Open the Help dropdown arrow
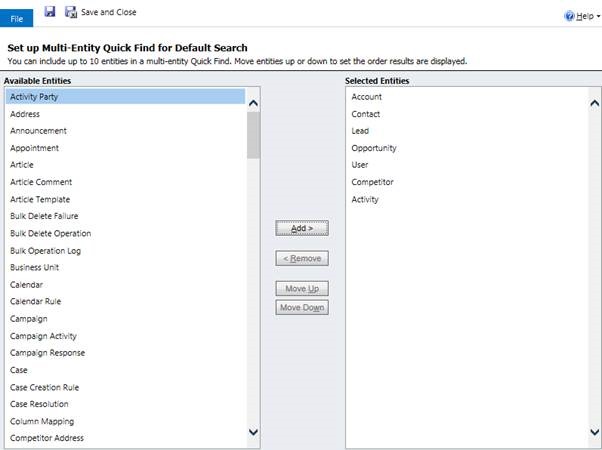 point(597,16)
